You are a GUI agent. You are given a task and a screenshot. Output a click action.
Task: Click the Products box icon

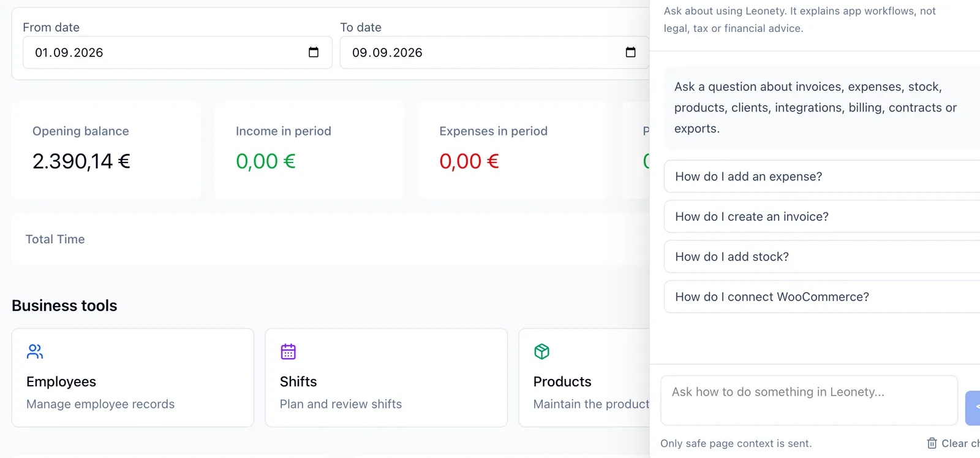tap(541, 351)
